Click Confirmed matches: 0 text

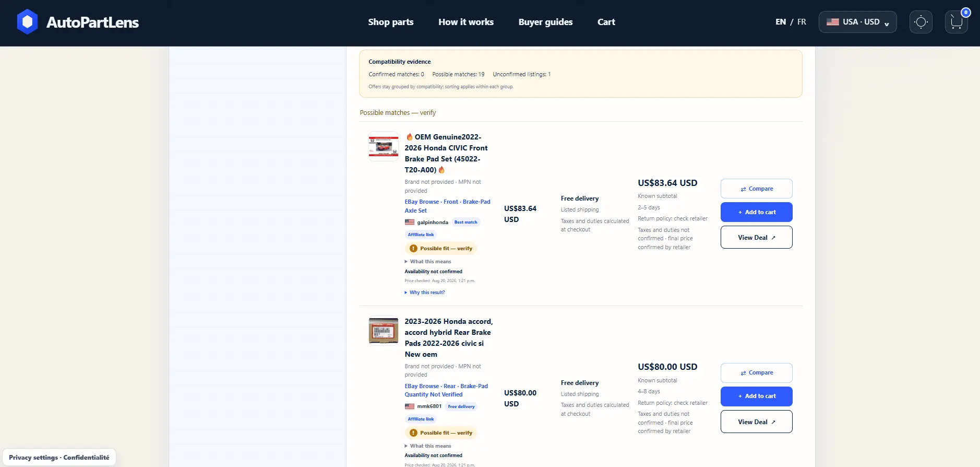tap(396, 74)
